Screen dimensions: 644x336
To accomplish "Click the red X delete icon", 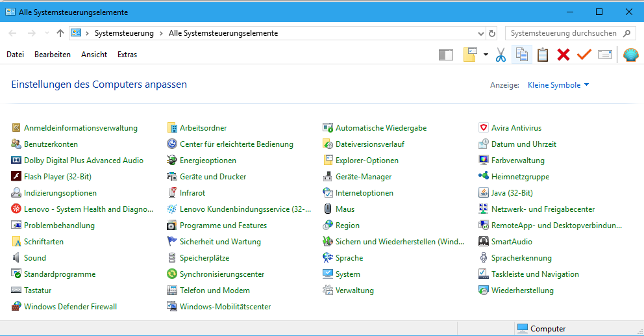I will click(563, 55).
